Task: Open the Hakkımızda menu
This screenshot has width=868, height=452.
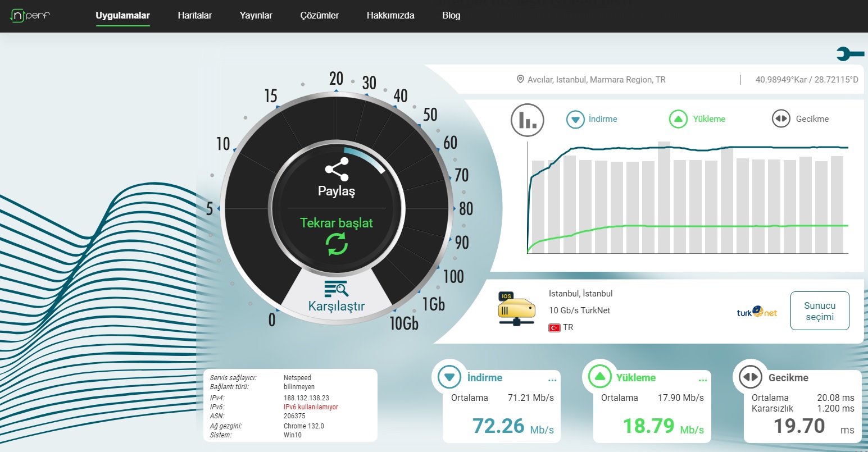Action: (390, 16)
